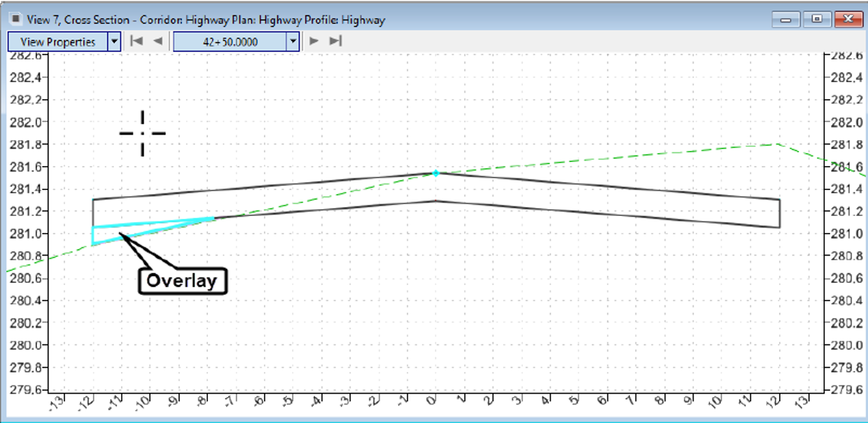Click the 281.0 elevation axis label
Viewport: 868px width, 423px height.
(x=25, y=232)
